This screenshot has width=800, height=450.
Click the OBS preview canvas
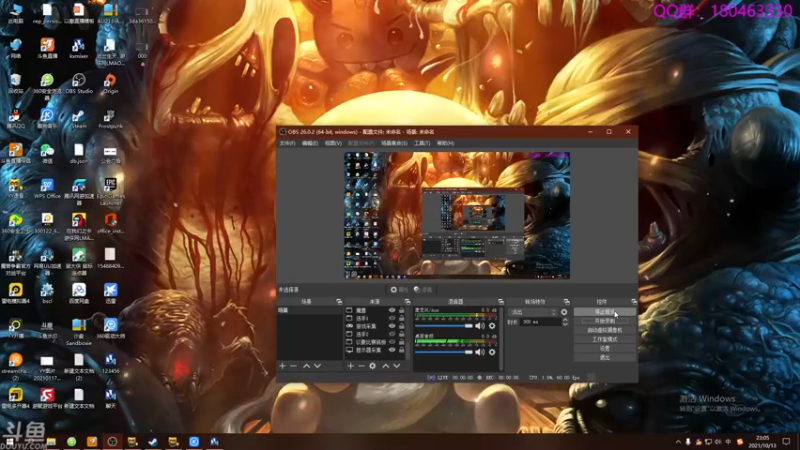tap(457, 215)
